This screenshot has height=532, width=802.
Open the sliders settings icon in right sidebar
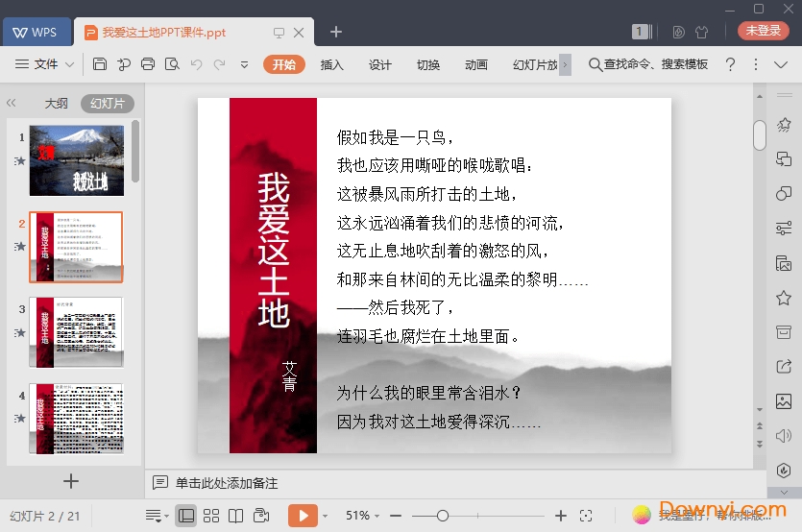point(784,229)
